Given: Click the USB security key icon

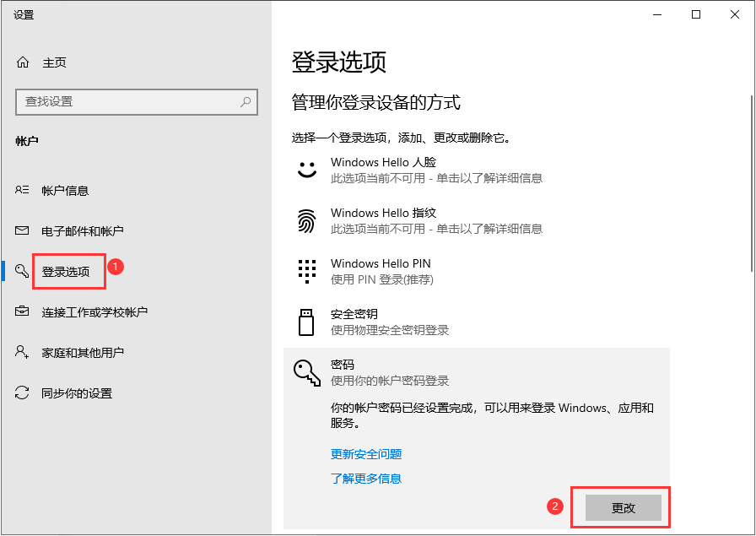Looking at the screenshot, I should pos(306,322).
